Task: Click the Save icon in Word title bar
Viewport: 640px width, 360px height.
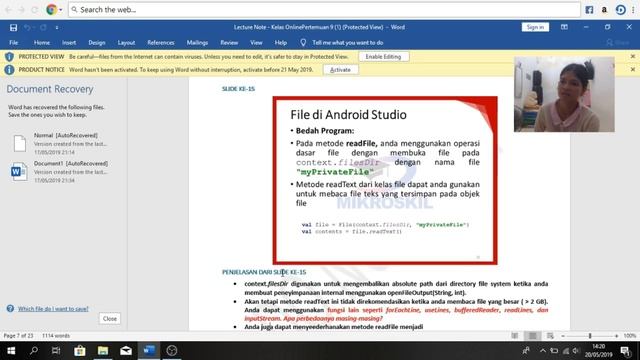Action: (x=13, y=27)
